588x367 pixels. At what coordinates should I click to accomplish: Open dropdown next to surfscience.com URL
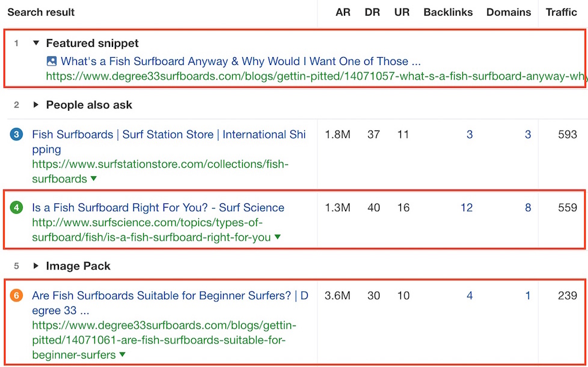(x=278, y=237)
